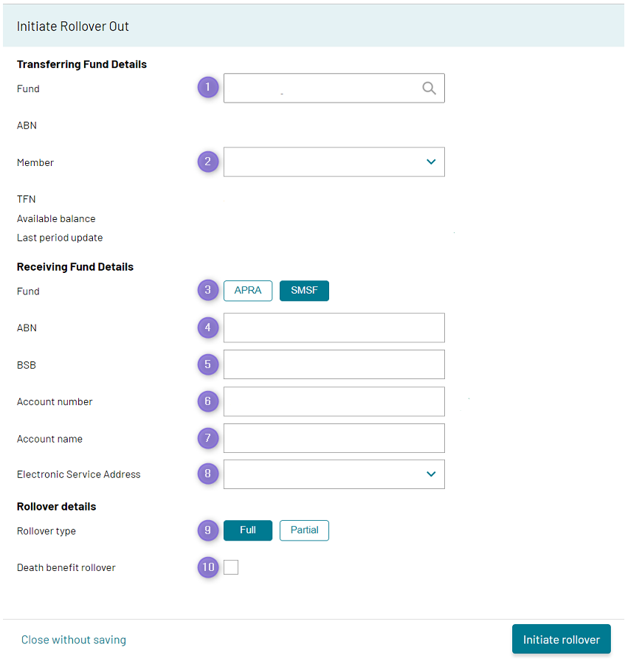Select APRA as receiving fund type

tap(248, 291)
